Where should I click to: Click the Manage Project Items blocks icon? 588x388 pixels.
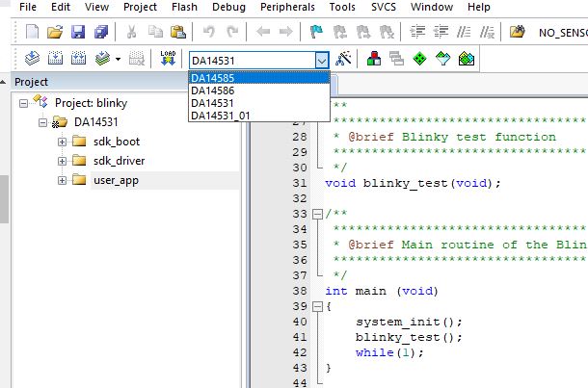[x=374, y=59]
